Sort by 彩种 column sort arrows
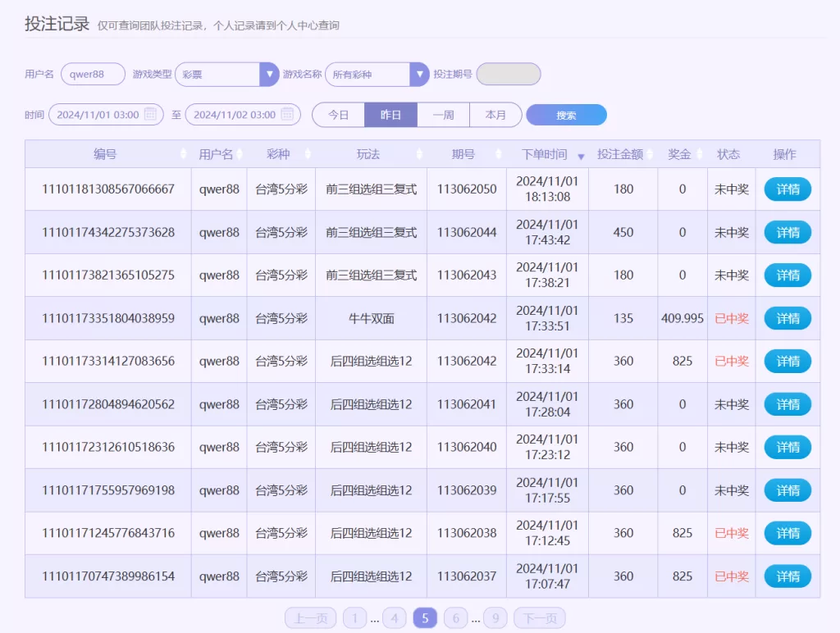 tap(308, 154)
